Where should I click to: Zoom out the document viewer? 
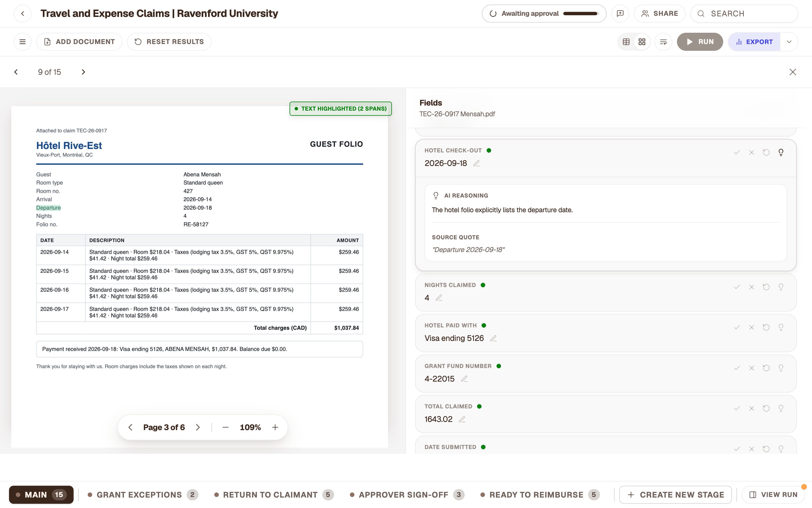226,427
